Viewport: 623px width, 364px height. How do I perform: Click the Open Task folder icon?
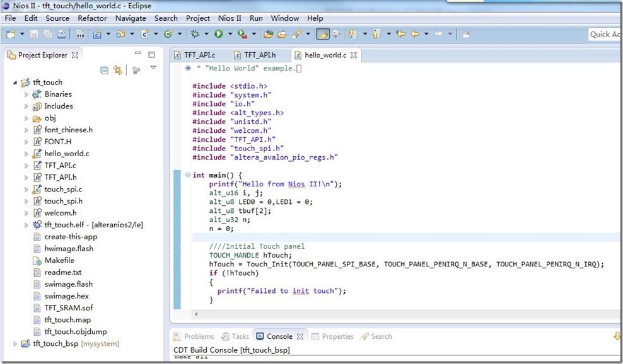click(282, 34)
